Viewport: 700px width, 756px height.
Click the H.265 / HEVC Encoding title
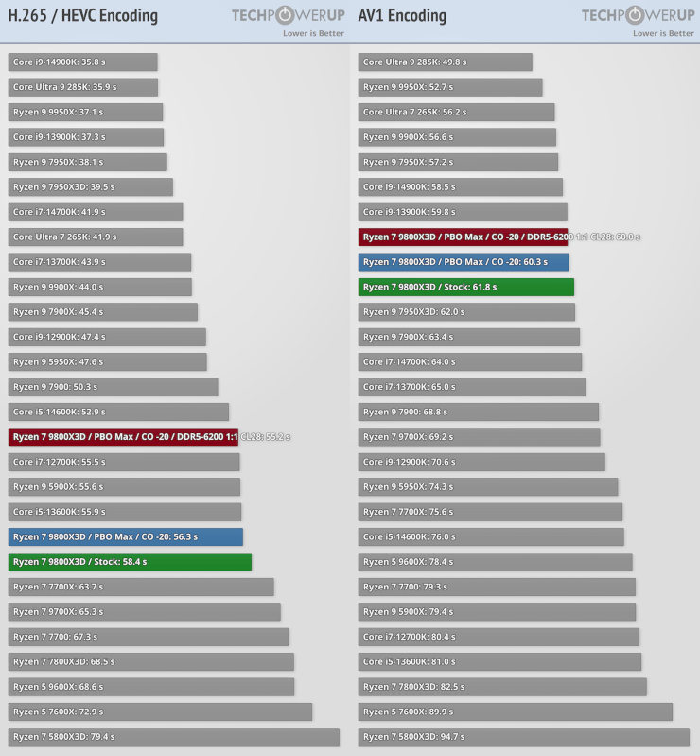pyautogui.click(x=83, y=16)
